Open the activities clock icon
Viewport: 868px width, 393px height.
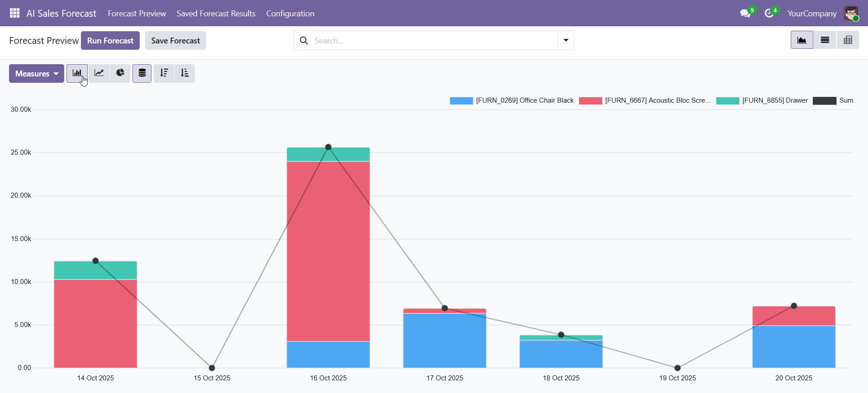[x=769, y=14]
